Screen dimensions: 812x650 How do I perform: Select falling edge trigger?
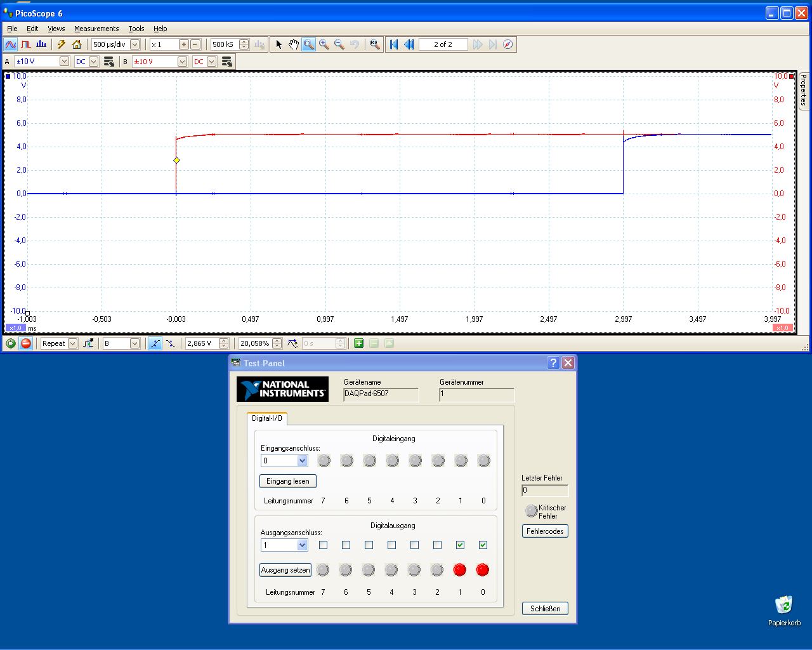(x=171, y=343)
